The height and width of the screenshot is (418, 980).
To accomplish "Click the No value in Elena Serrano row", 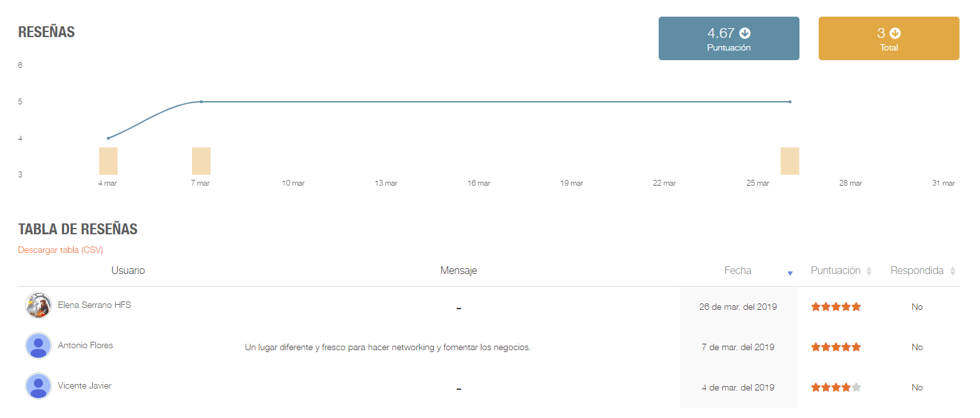I will pyautogui.click(x=917, y=307).
